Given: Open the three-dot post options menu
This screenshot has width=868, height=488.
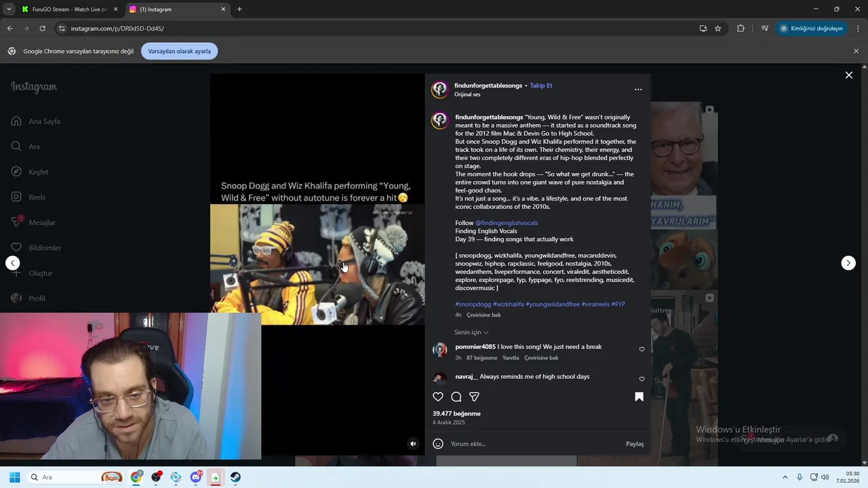Looking at the screenshot, I should [x=638, y=89].
